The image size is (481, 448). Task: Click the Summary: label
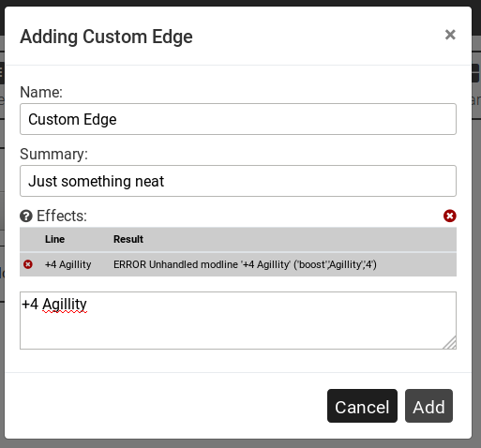pos(53,154)
